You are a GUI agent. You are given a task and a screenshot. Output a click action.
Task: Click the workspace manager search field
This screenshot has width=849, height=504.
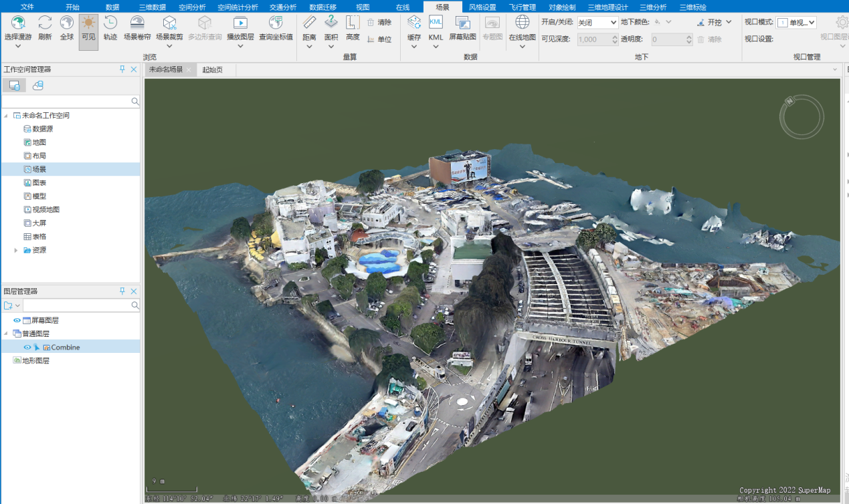(x=66, y=102)
